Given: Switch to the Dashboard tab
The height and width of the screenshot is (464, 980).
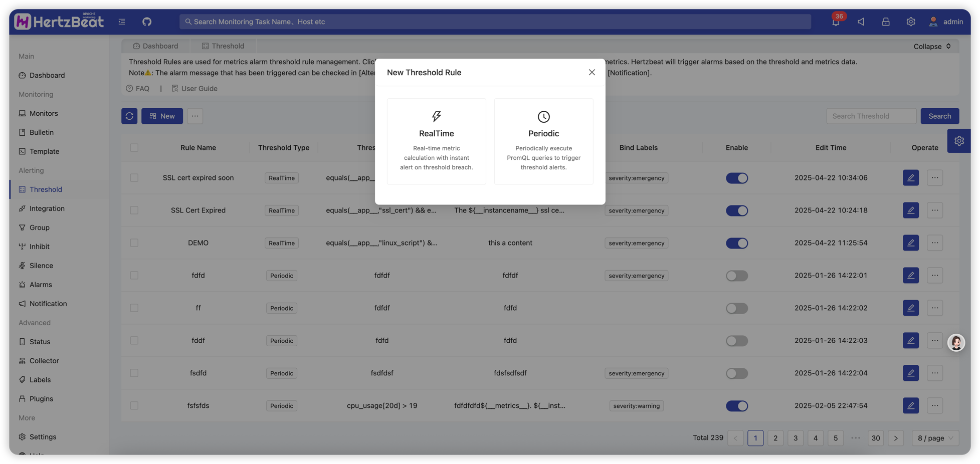Looking at the screenshot, I should [x=155, y=46].
